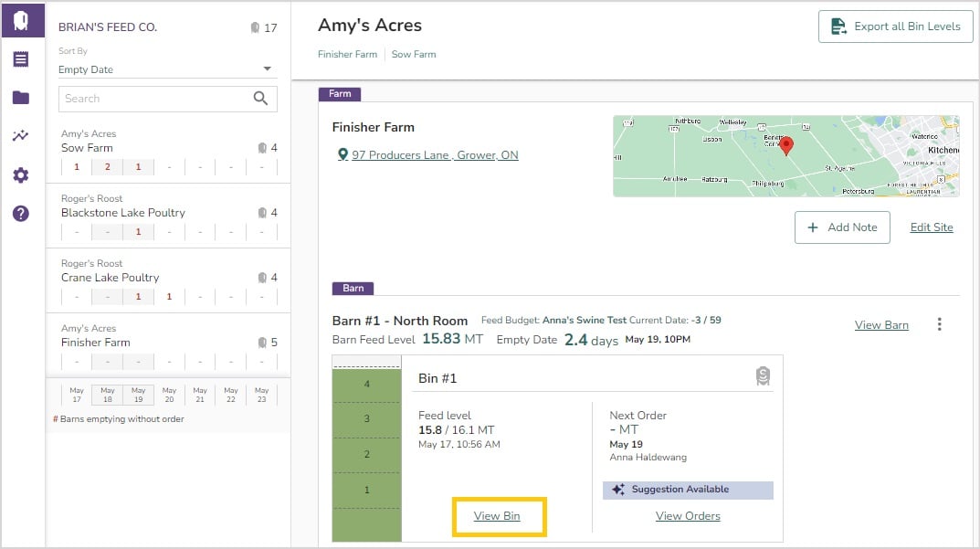Select the Finisher Farm breadcrumb tab
This screenshot has width=980, height=549.
(x=347, y=55)
